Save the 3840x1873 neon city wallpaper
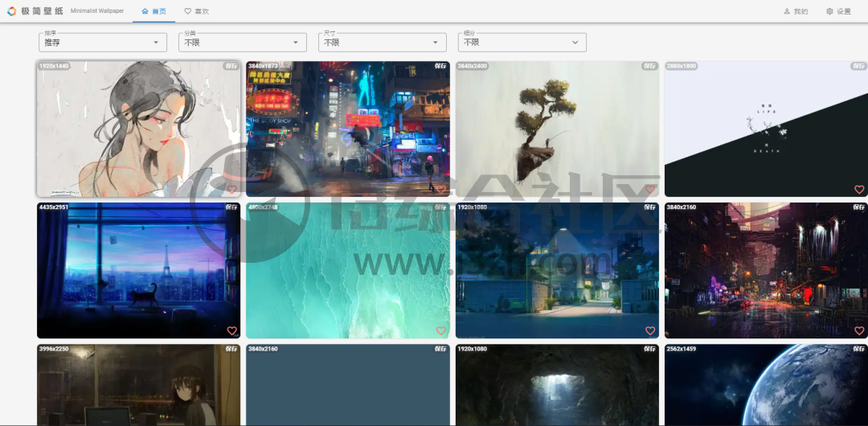This screenshot has height=426, width=868. pyautogui.click(x=440, y=66)
